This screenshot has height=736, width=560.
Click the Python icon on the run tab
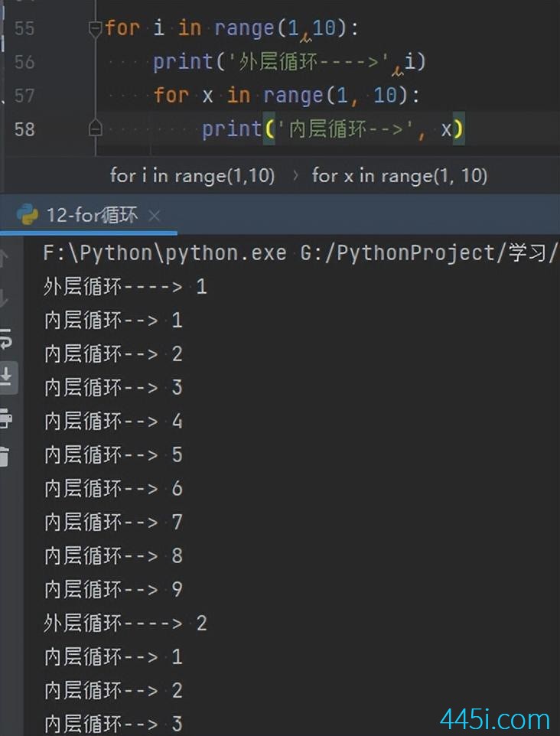27,216
